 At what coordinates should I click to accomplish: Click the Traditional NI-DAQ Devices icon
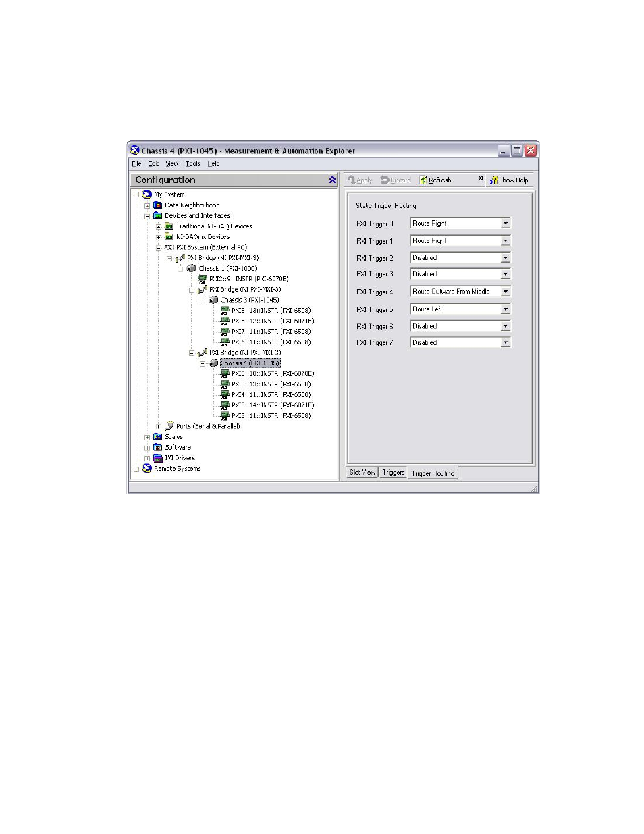point(169,226)
